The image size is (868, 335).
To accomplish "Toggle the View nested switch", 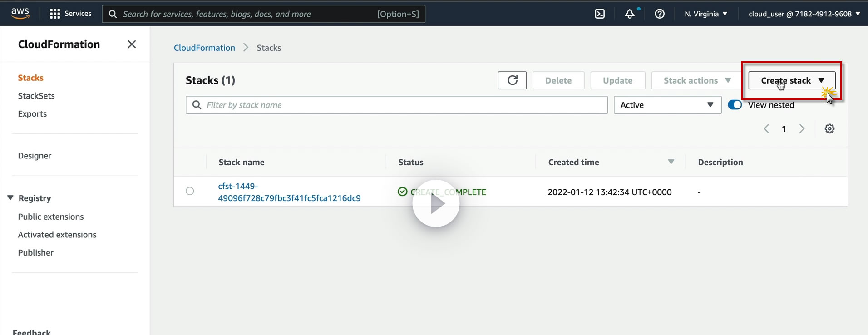I will point(735,105).
